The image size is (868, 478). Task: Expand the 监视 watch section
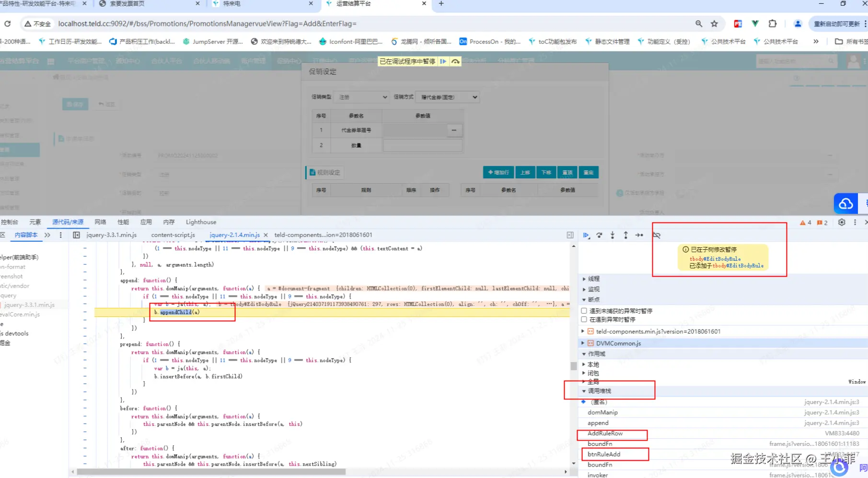(x=593, y=289)
